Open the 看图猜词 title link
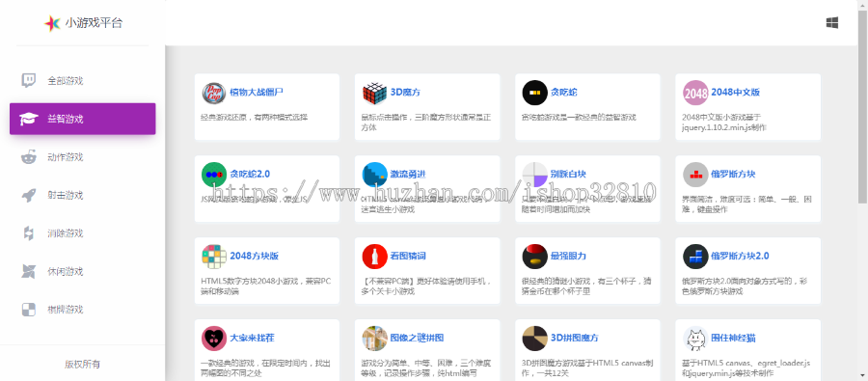868x381 pixels. tap(408, 256)
